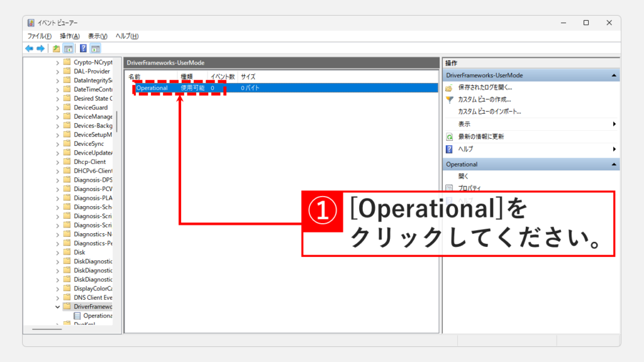Click the folder icon of Crypto-NCrypt
The height and width of the screenshot is (362, 644).
click(67, 62)
